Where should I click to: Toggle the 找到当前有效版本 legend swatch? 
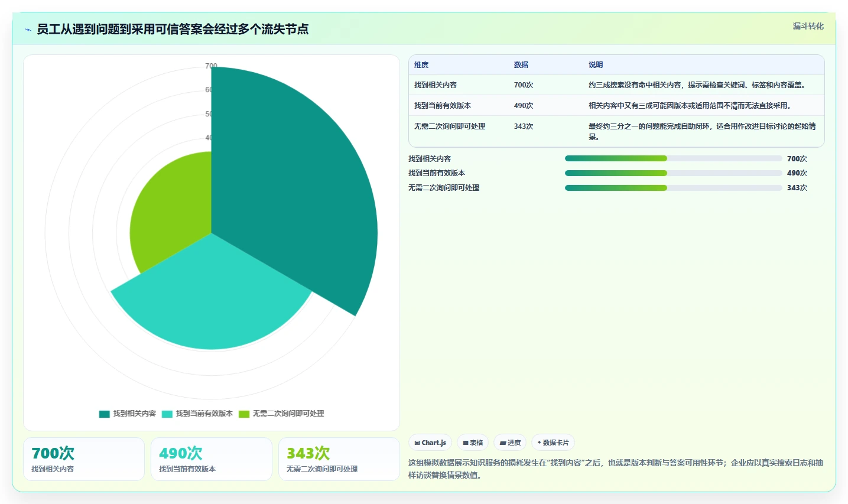point(167,414)
